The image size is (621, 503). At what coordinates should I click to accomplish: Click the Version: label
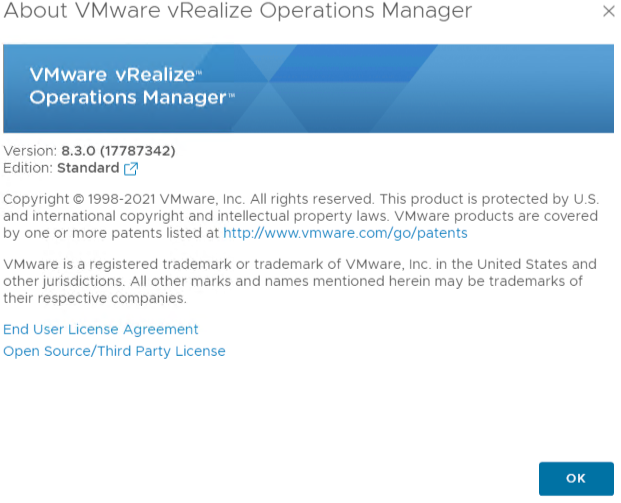[x=30, y=151]
